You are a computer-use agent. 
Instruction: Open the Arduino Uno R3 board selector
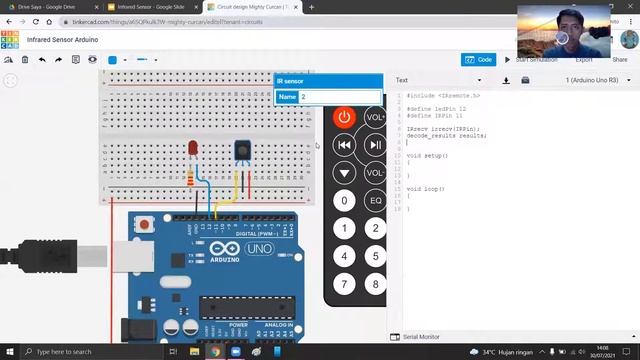pyautogui.click(x=598, y=80)
